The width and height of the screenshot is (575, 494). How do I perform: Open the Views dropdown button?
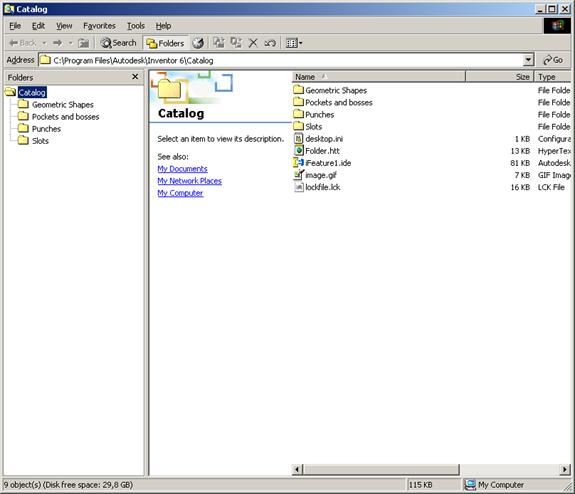(x=294, y=43)
